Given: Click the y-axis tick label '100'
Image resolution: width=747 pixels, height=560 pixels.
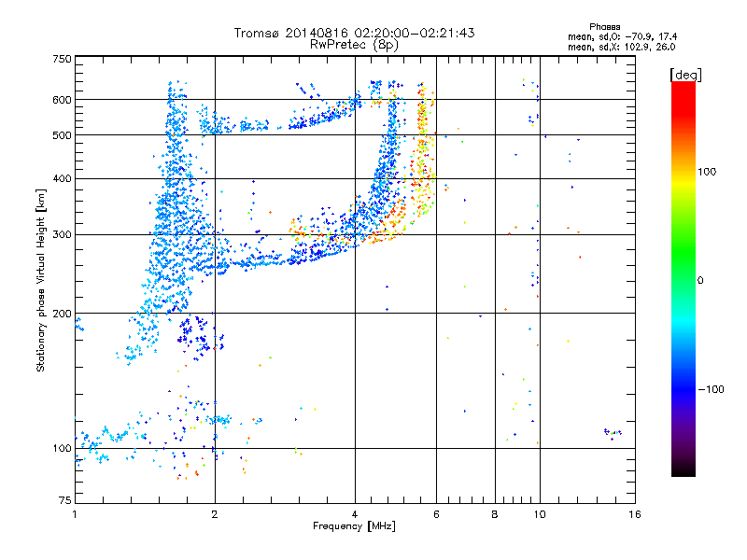Looking at the screenshot, I should pyautogui.click(x=62, y=449).
